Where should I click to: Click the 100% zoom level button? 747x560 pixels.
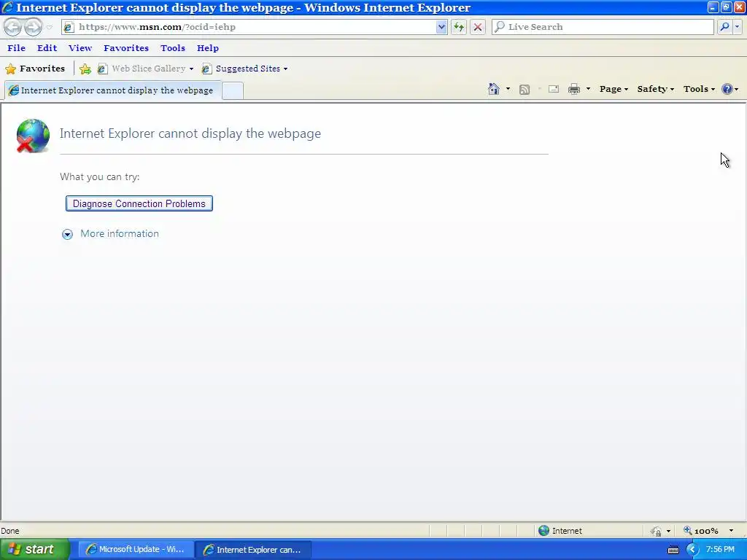pos(701,531)
